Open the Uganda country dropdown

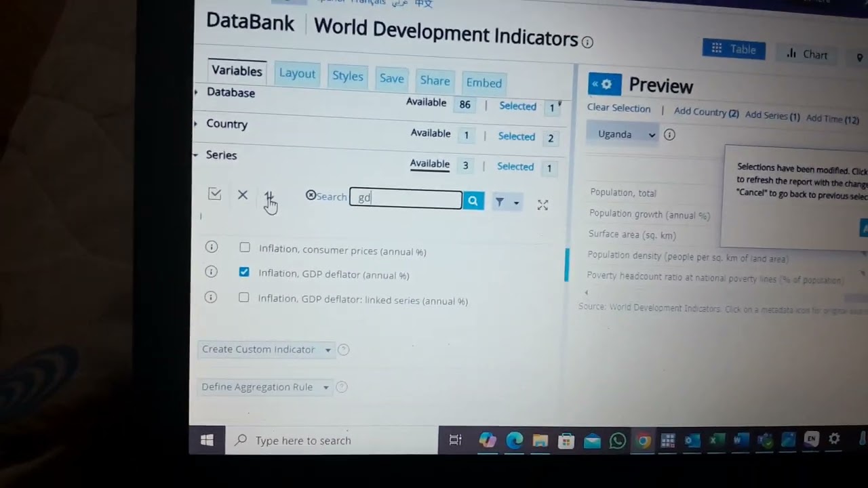coord(623,134)
